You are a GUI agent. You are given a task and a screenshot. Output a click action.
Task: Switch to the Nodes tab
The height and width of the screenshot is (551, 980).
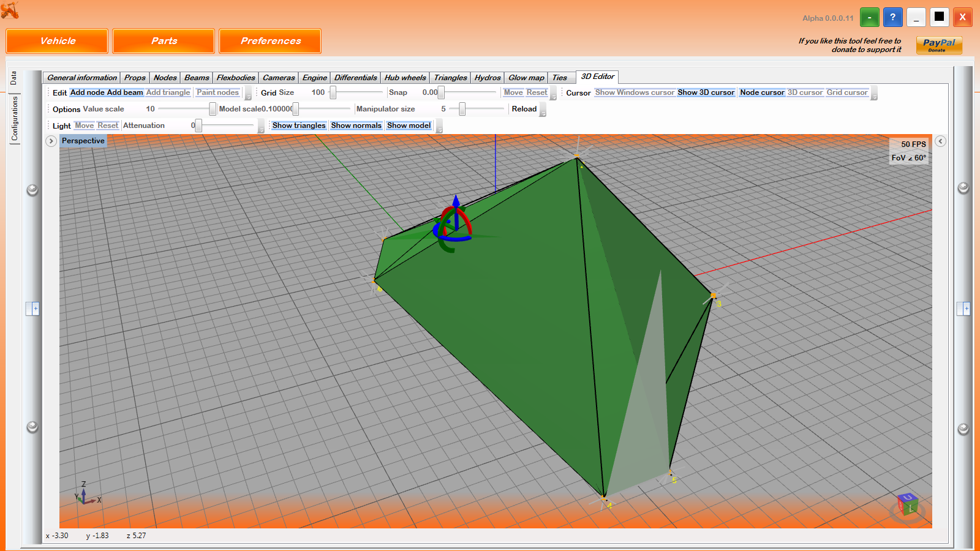[x=165, y=78]
